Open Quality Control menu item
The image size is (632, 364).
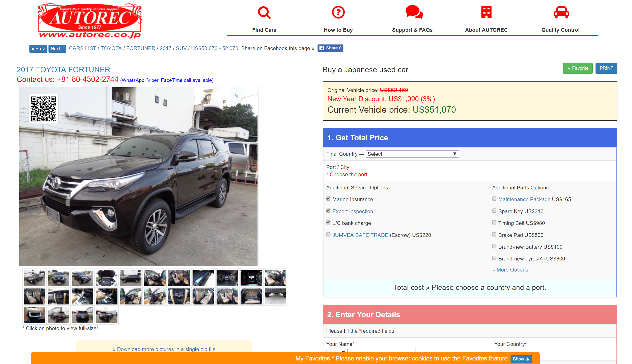tap(560, 30)
